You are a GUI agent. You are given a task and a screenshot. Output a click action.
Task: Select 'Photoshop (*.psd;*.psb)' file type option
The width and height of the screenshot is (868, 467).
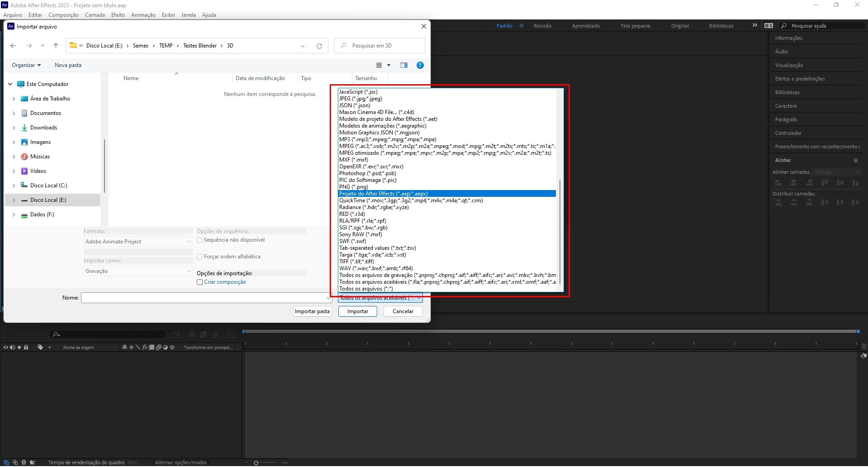coord(447,173)
